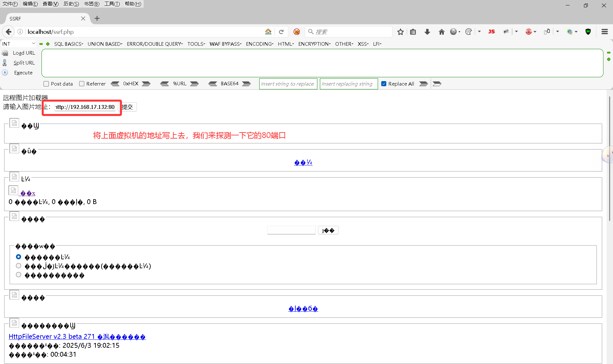Expand the SQL BASICS dropdown
Screen dimensions: 613x364
tap(68, 44)
